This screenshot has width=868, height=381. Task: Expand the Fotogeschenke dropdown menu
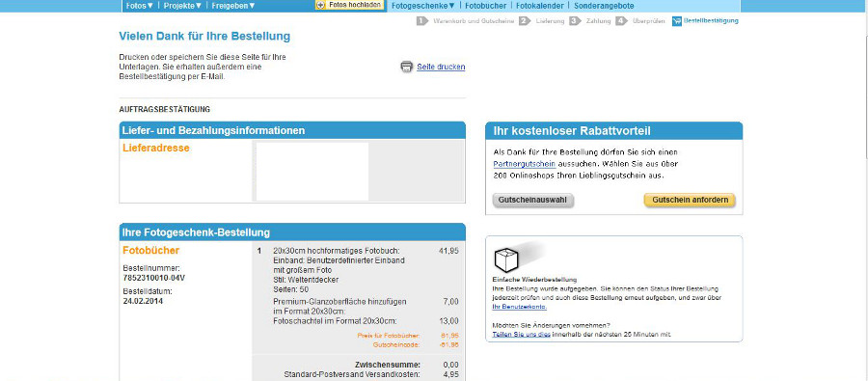(423, 6)
